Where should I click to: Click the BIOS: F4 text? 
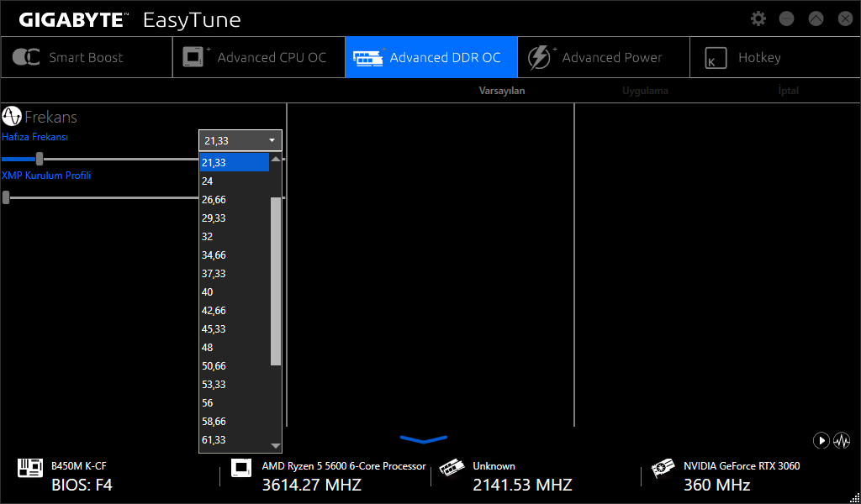[x=82, y=485]
